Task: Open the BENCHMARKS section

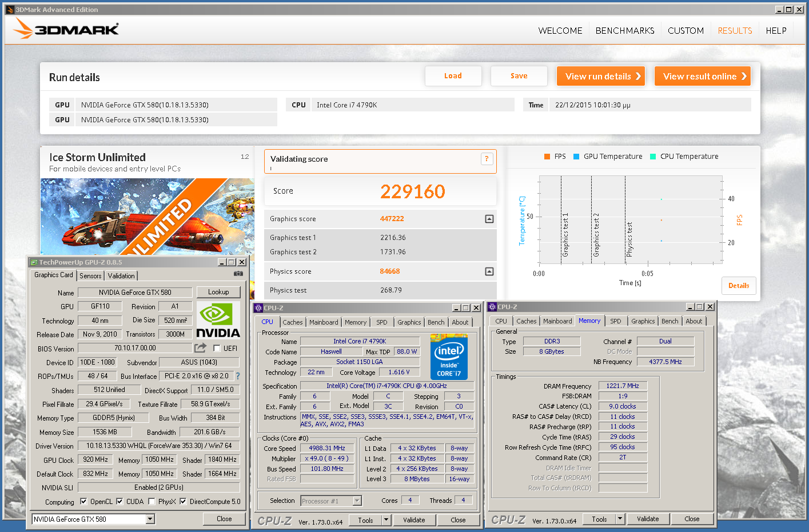Action: click(625, 31)
